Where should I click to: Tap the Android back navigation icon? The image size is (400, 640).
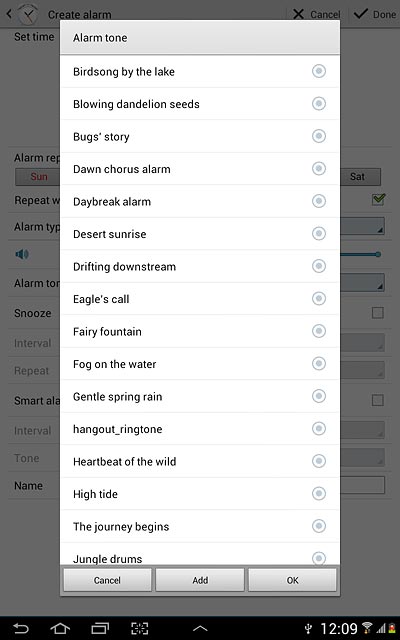20,628
